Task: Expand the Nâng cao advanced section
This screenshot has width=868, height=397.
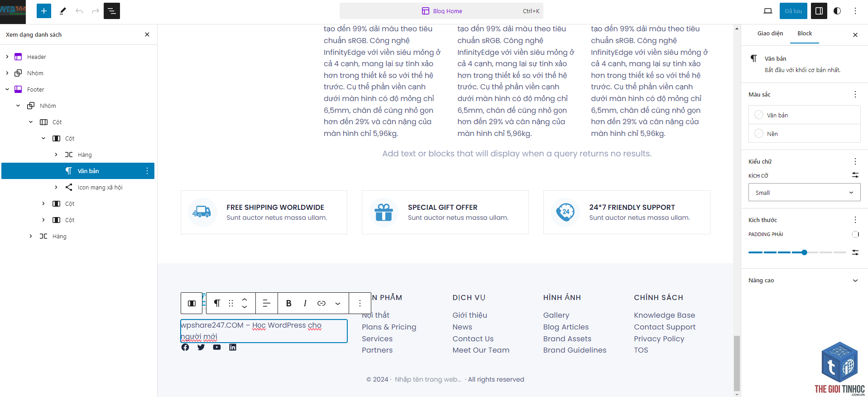Action: click(805, 281)
